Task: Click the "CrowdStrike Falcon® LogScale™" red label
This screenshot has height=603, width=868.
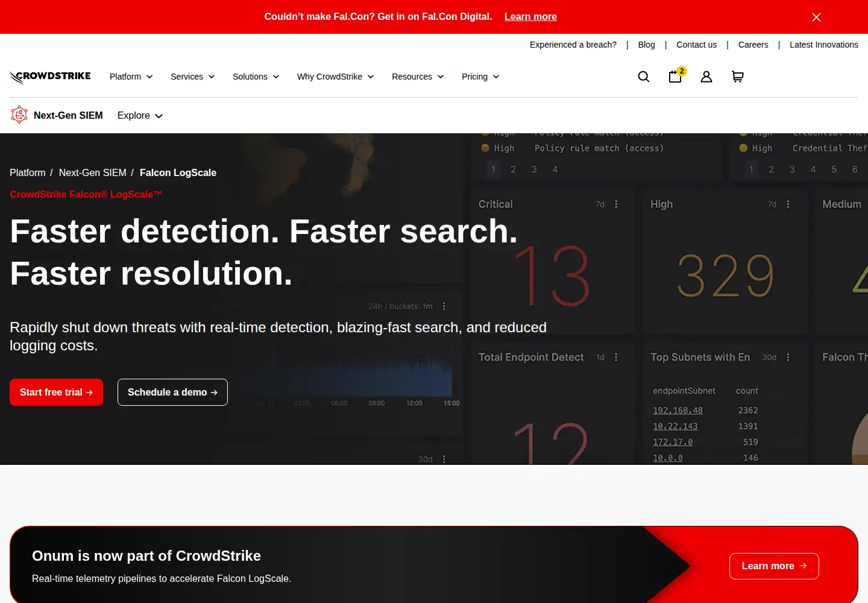Action: (86, 194)
